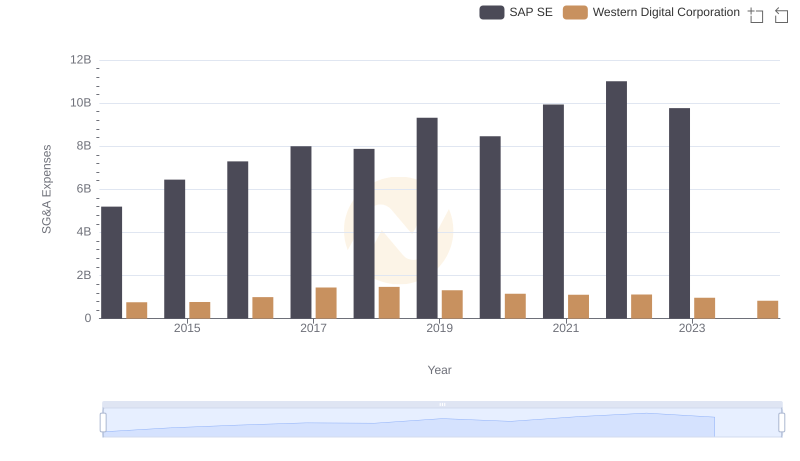Click the Western Digital bar for 2017
This screenshot has width=800, height=461.
pos(326,303)
